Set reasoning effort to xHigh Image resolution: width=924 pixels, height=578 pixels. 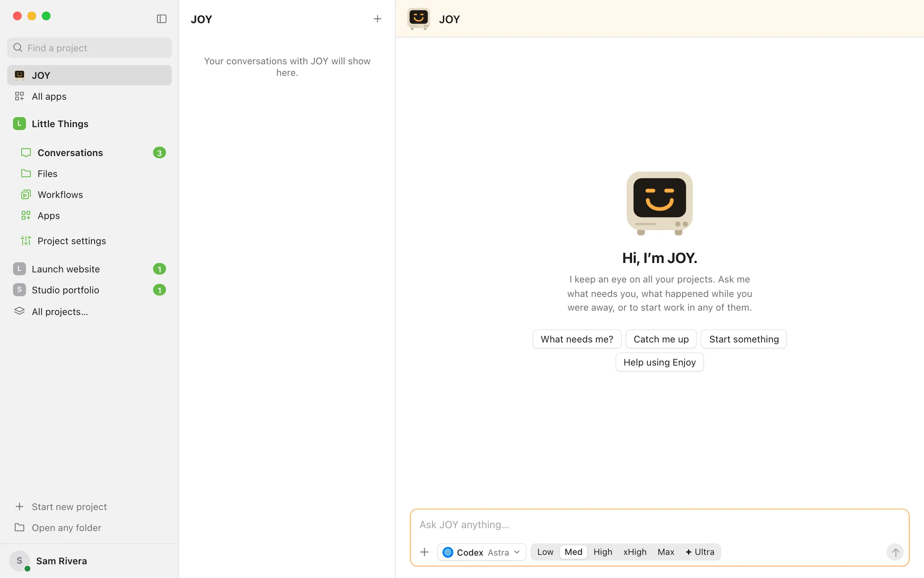coord(635,552)
